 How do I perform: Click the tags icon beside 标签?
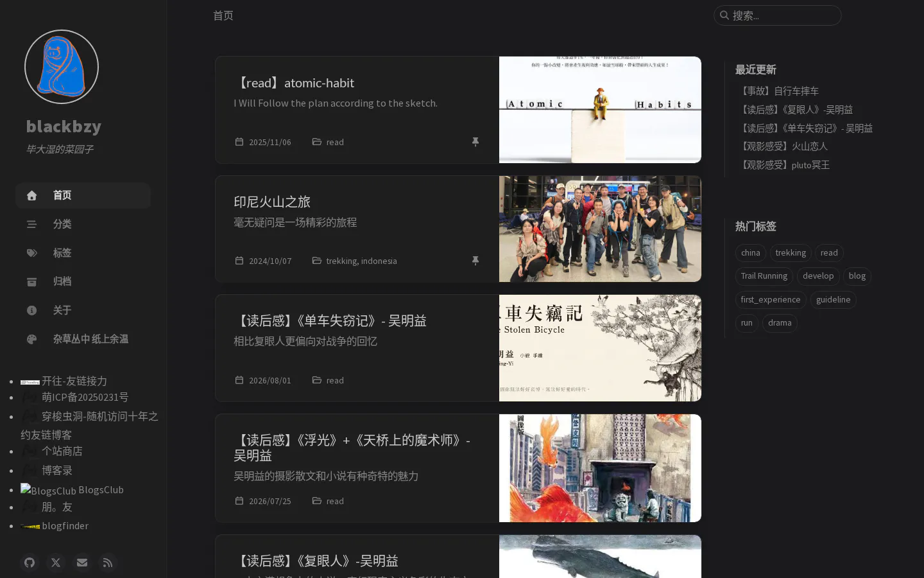(31, 253)
